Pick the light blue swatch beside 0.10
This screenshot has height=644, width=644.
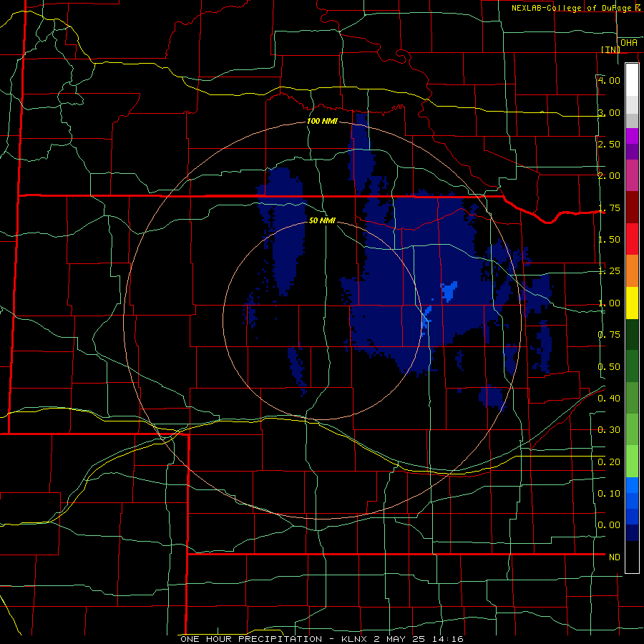[632, 485]
